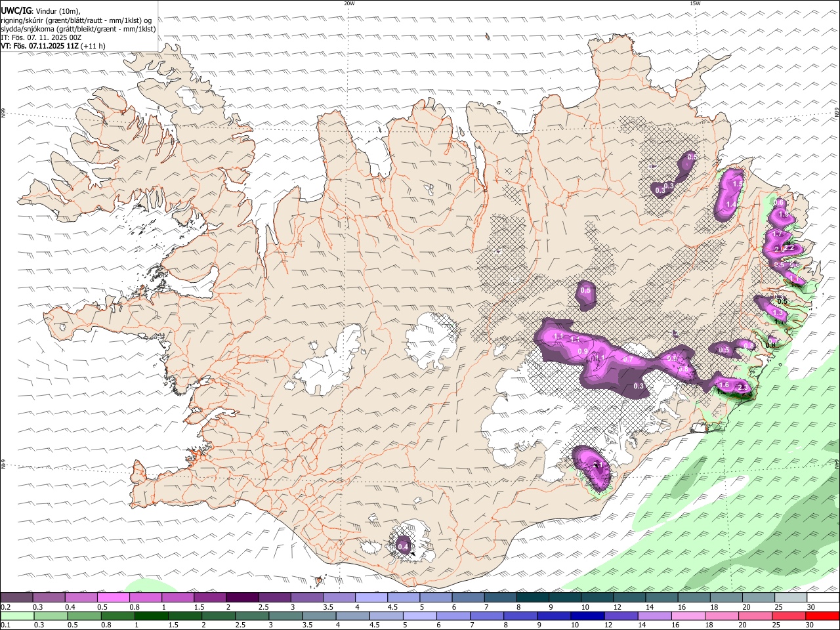Click the "0.6" value above the 1.9 label

point(779,202)
